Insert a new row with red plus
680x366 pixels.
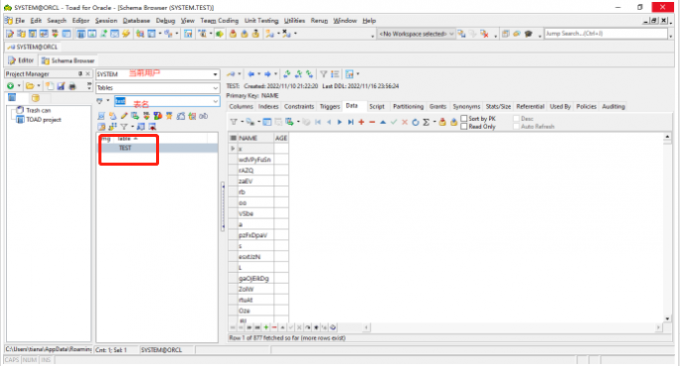tap(361, 122)
